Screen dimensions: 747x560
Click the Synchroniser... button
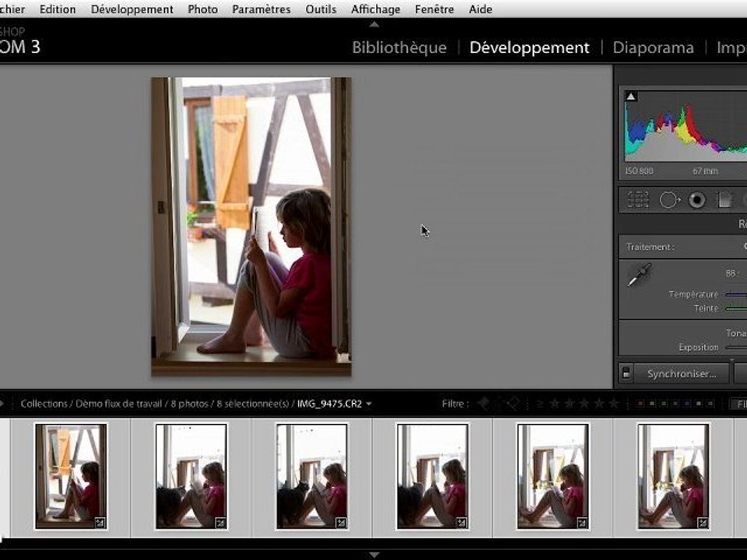pyautogui.click(x=682, y=374)
